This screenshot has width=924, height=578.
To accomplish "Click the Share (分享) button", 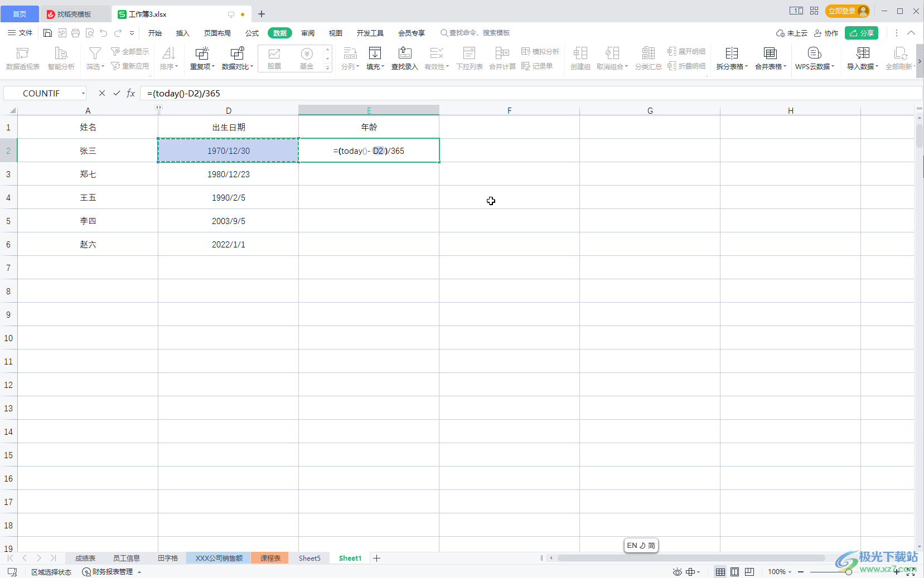I will click(862, 33).
